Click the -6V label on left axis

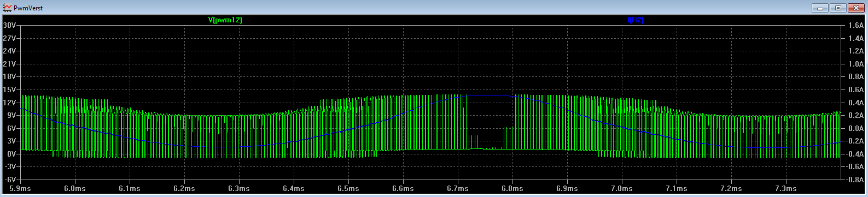(x=10, y=180)
